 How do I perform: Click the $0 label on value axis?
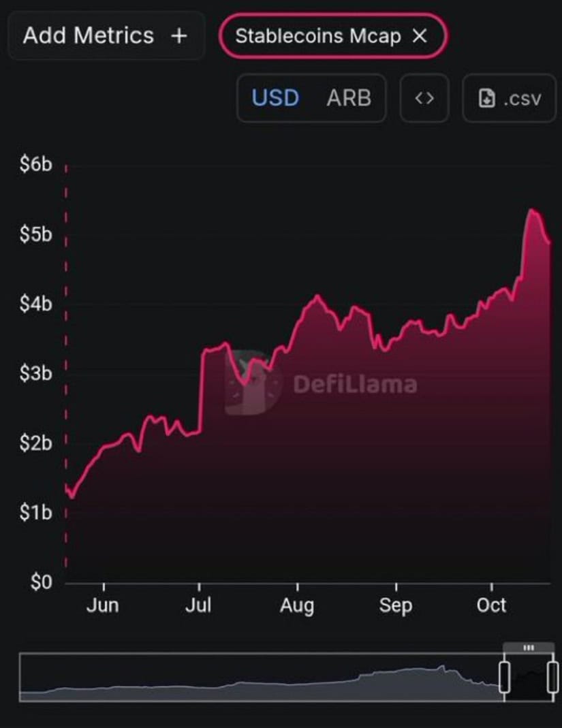click(40, 583)
